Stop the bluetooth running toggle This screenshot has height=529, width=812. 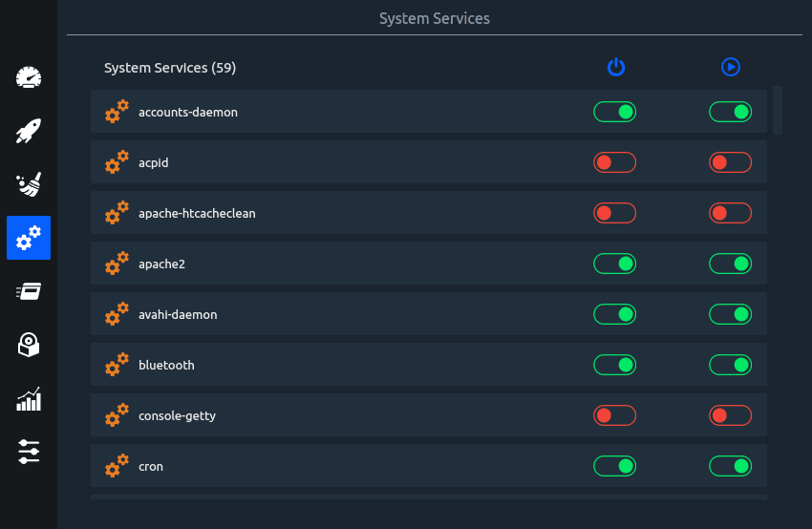tap(731, 366)
